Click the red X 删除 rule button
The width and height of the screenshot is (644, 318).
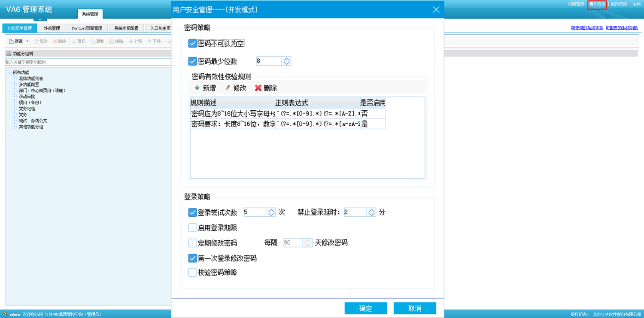click(x=266, y=88)
